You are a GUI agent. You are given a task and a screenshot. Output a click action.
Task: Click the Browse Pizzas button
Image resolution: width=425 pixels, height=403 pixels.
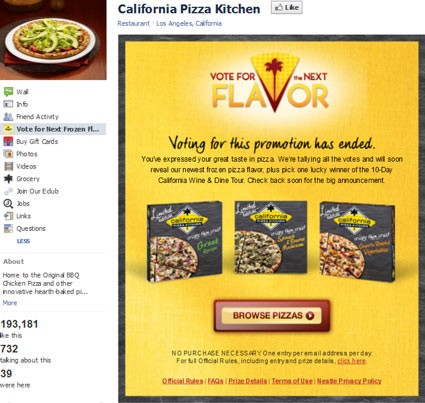click(272, 316)
